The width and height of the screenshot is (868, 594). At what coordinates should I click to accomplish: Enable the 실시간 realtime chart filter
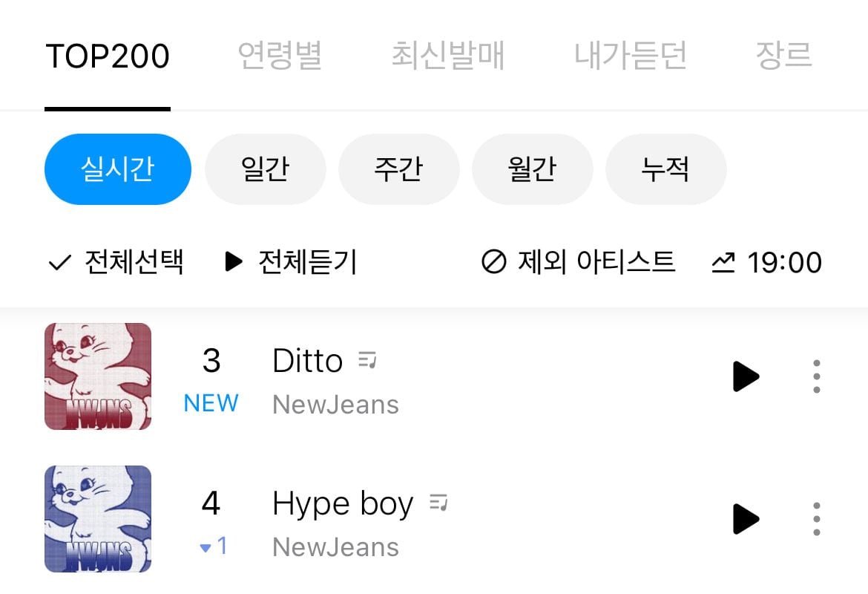coord(117,169)
